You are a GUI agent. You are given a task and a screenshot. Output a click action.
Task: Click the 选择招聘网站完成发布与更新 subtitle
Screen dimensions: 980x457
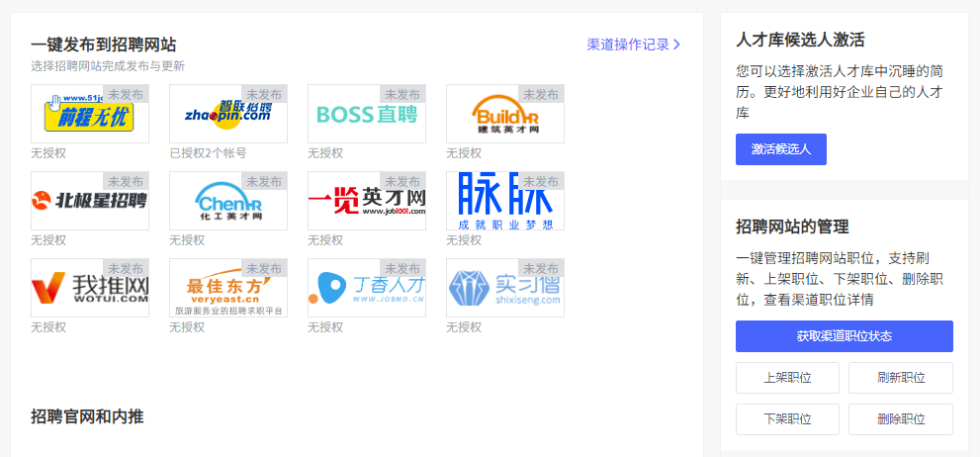[108, 66]
